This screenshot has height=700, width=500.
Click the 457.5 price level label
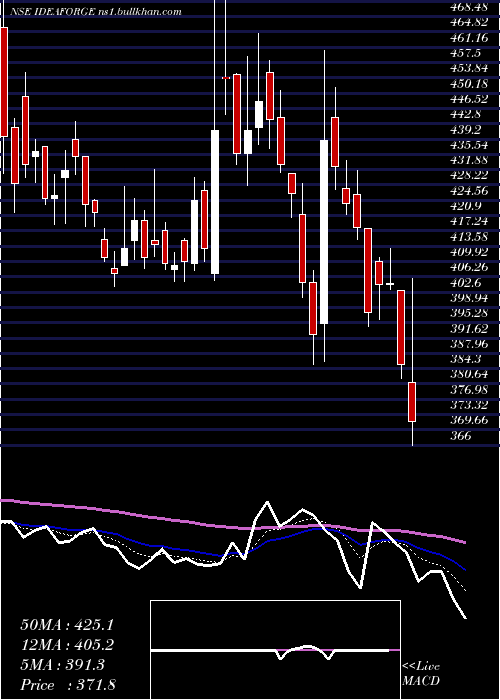(x=466, y=53)
